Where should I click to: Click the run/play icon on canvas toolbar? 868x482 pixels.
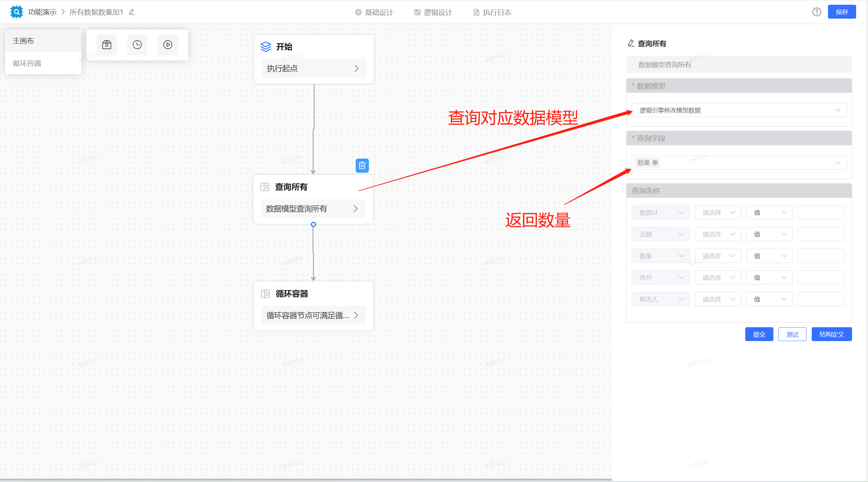click(167, 44)
